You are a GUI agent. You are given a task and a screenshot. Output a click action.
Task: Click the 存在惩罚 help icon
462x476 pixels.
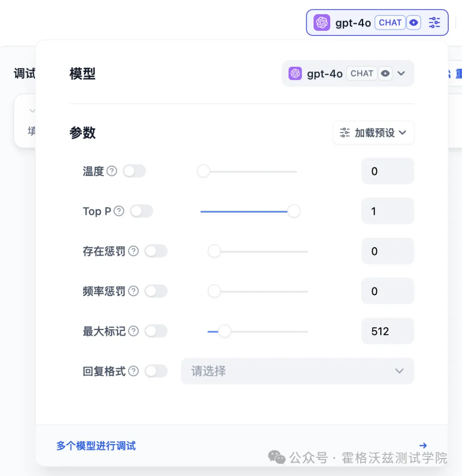pos(133,251)
